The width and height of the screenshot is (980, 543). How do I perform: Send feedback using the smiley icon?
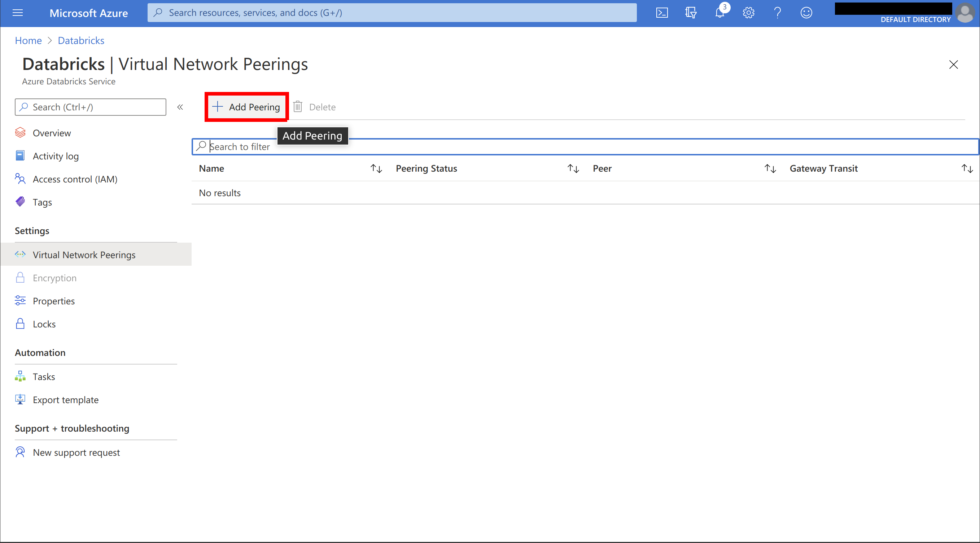pos(806,13)
